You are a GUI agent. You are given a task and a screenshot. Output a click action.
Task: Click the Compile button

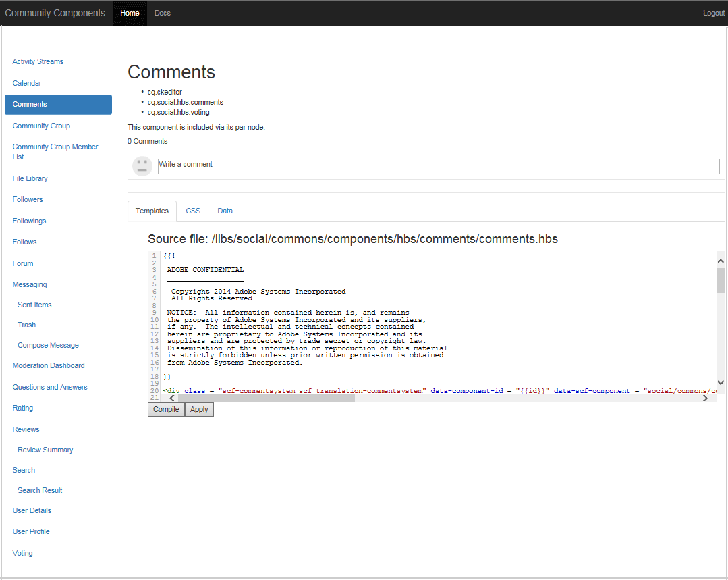(166, 409)
